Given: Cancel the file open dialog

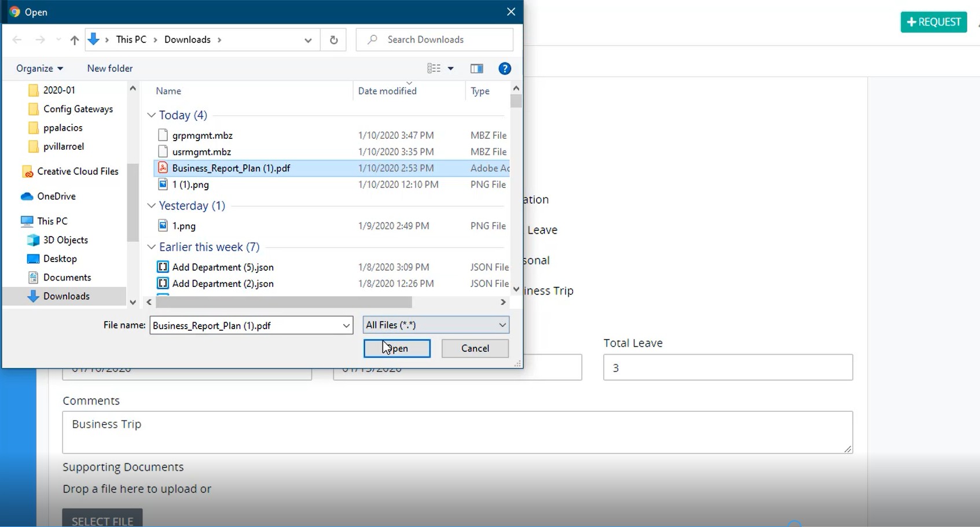Looking at the screenshot, I should click(474, 348).
